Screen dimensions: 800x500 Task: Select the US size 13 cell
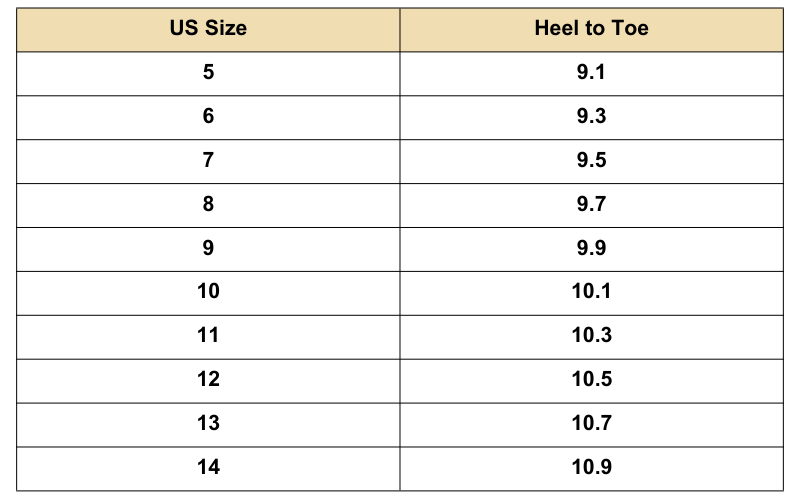208,423
